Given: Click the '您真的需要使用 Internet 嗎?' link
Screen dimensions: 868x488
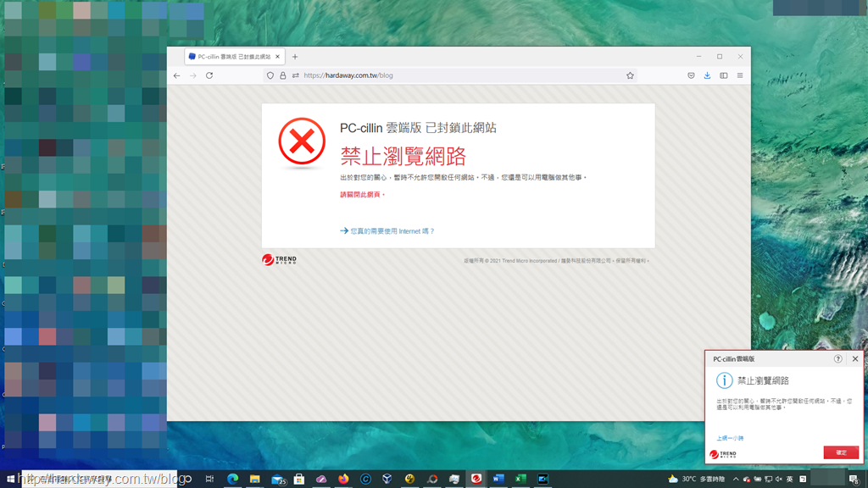Looking at the screenshot, I should point(392,231).
